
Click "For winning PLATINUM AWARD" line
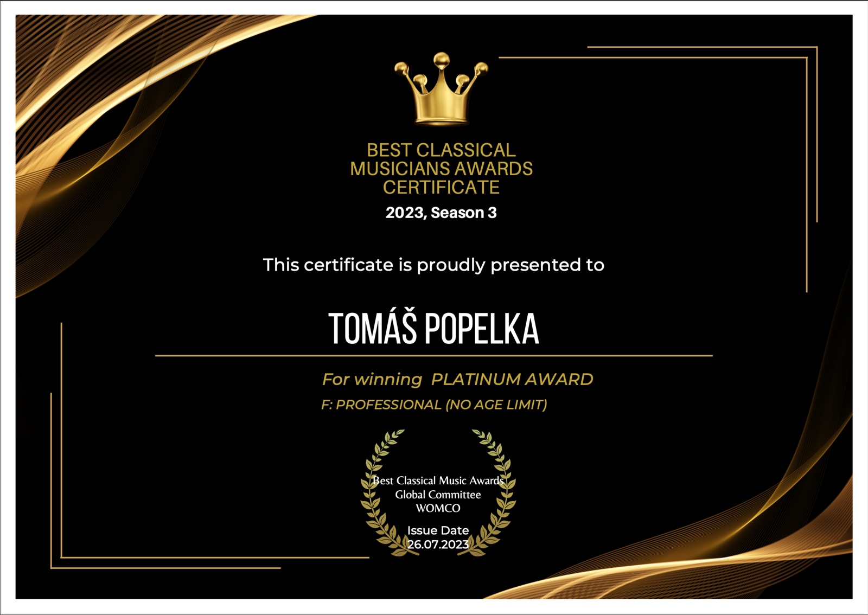[x=458, y=379]
